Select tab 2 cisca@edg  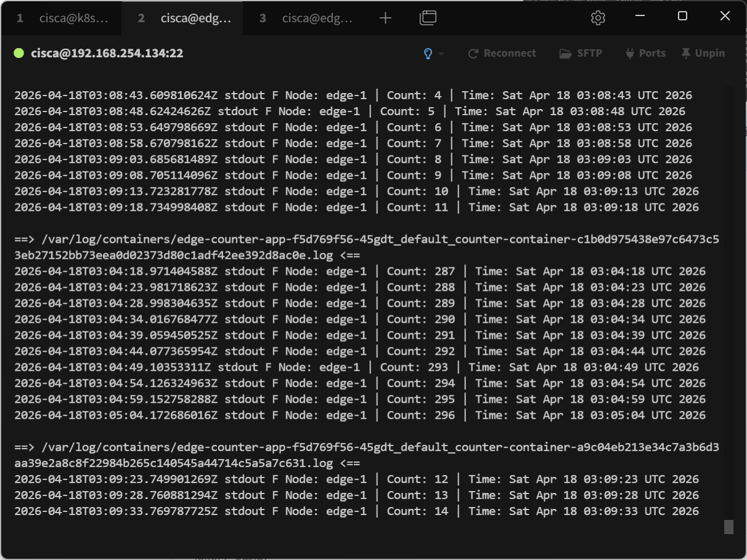click(183, 18)
